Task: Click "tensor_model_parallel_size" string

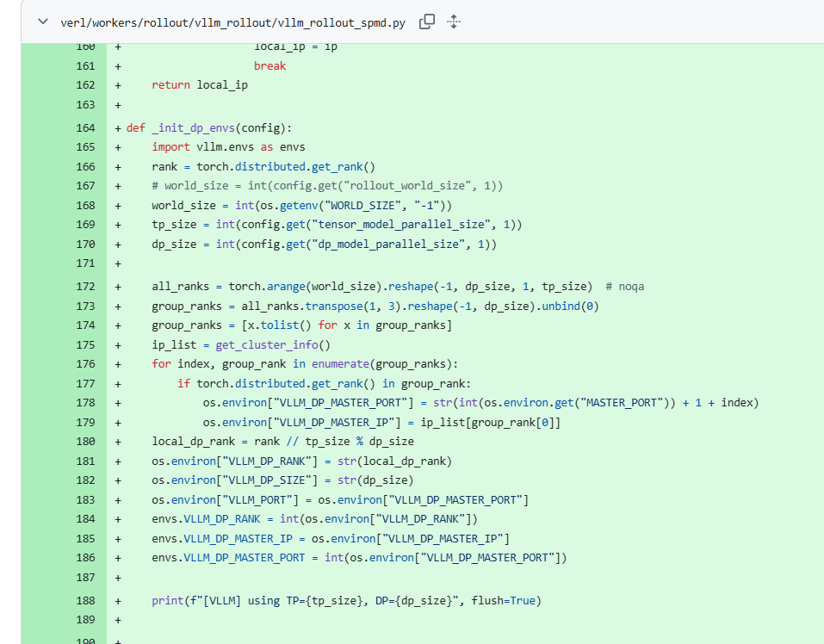Action: click(x=401, y=225)
